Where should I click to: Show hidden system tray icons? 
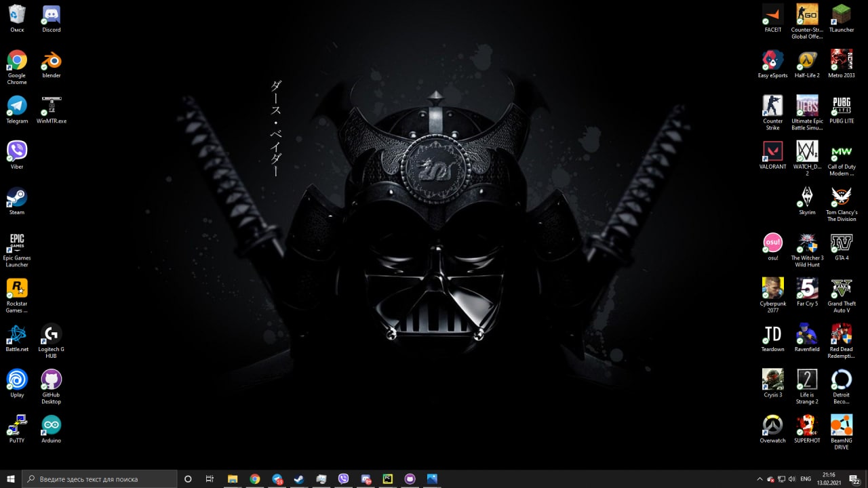759,479
